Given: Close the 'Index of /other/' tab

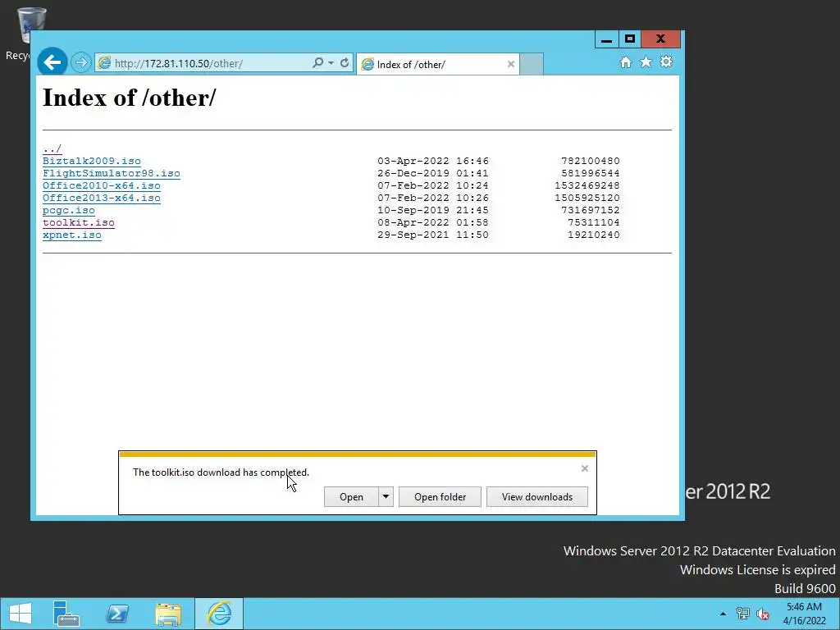Looking at the screenshot, I should [x=511, y=64].
